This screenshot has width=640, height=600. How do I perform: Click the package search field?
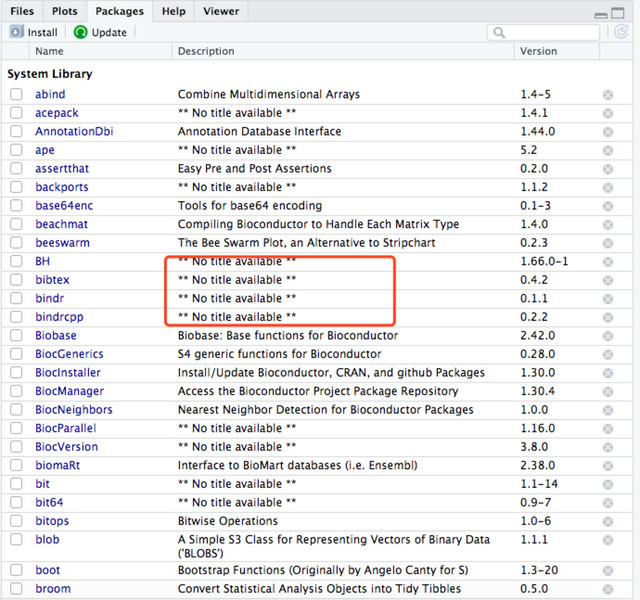coord(544,32)
